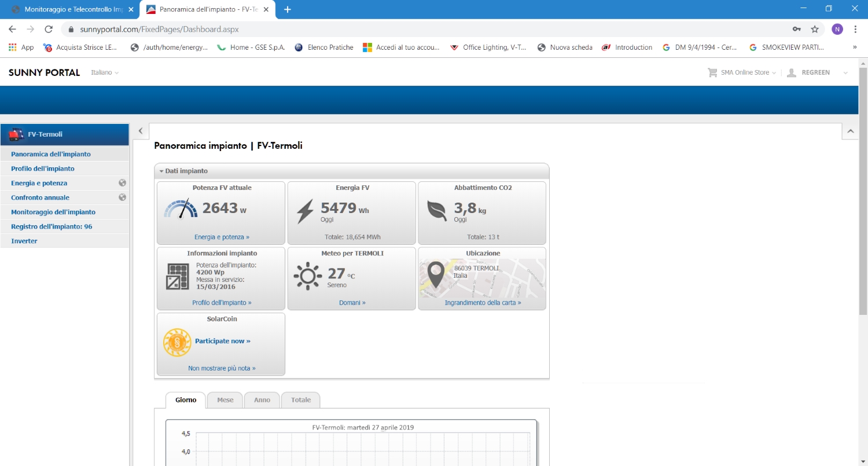This screenshot has width=868, height=466.
Task: Click the map pin icon in Ubicazione
Action: [x=436, y=276]
